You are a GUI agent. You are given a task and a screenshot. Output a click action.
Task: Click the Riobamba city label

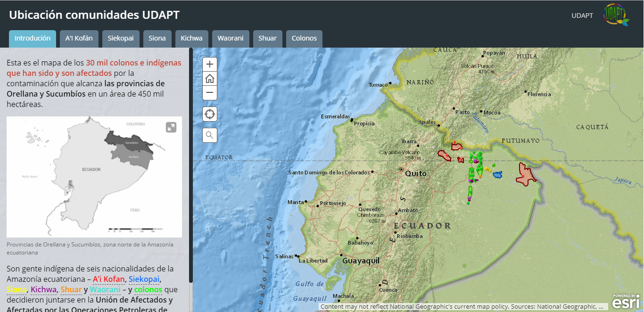[x=410, y=236]
